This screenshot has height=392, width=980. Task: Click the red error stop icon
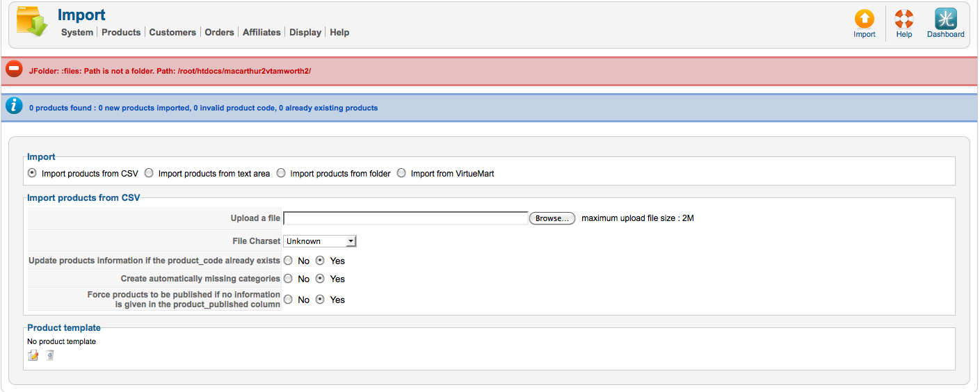(x=14, y=70)
